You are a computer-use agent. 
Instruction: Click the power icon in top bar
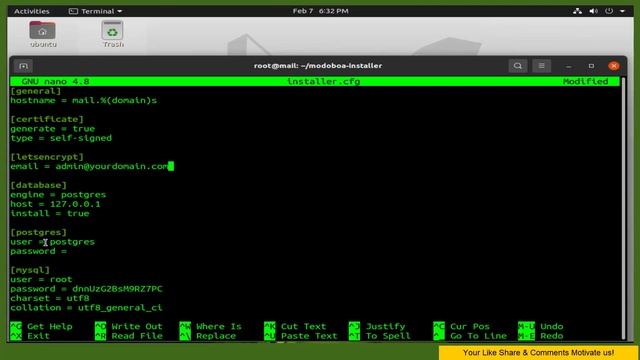(609, 11)
